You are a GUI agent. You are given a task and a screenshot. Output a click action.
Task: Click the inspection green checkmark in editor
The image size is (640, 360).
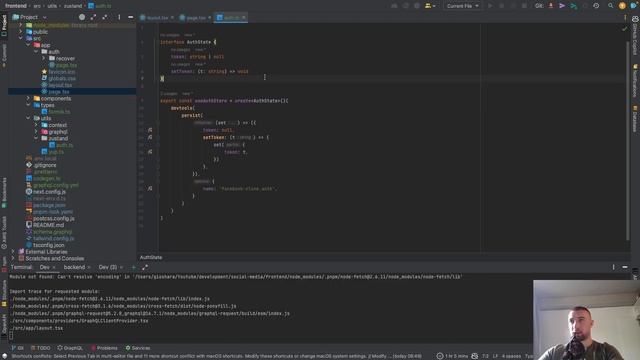tap(624, 29)
